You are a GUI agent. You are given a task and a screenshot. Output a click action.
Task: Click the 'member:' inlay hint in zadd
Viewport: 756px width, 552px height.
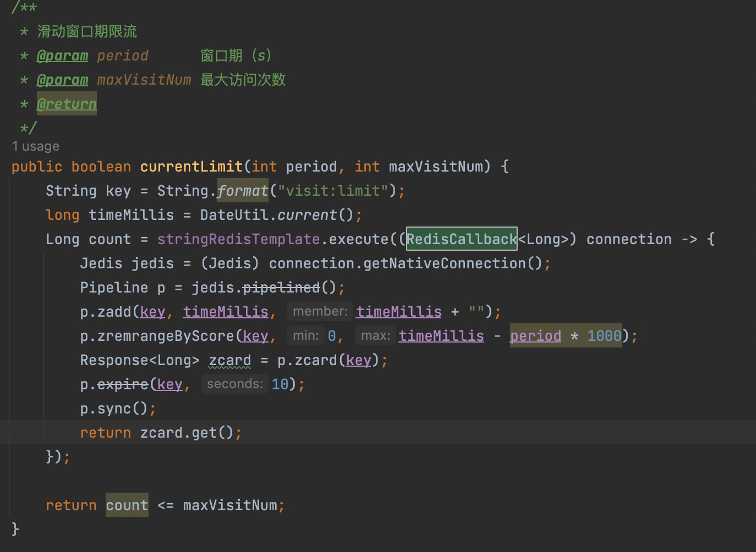(320, 311)
